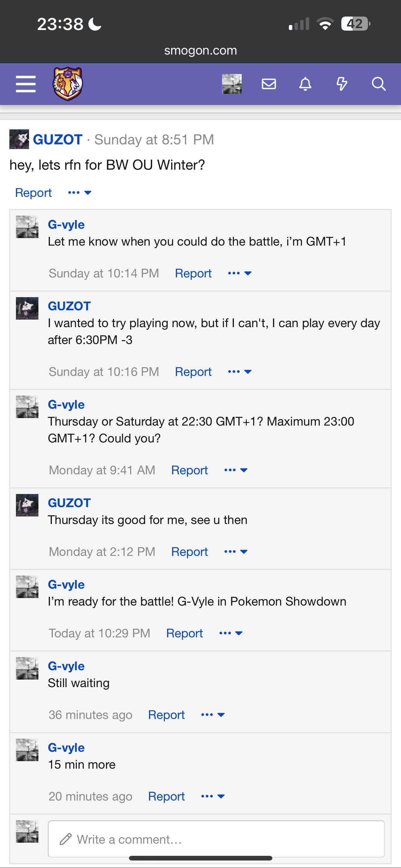The width and height of the screenshot is (401, 868).
Task: Report GUZOT's 'hey, lets rfn' post
Action: pos(33,193)
